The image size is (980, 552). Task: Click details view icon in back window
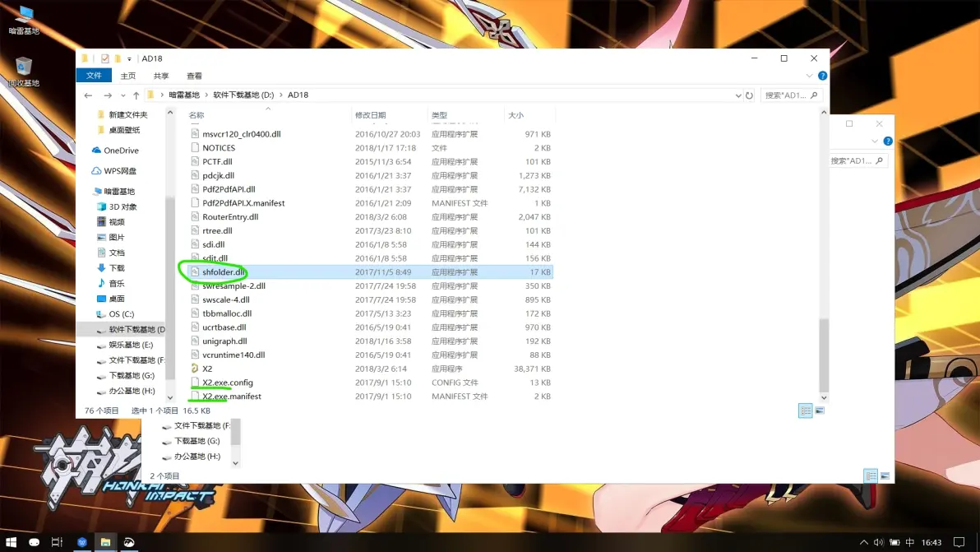871,475
